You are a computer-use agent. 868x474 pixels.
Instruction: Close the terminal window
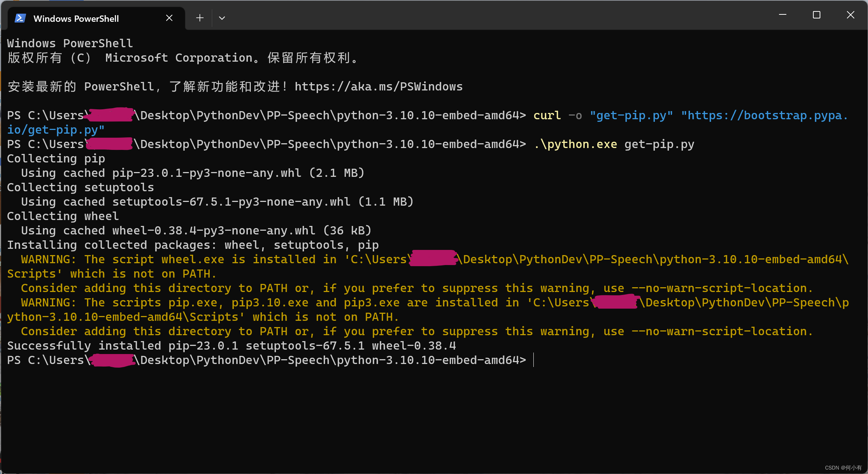coord(850,15)
